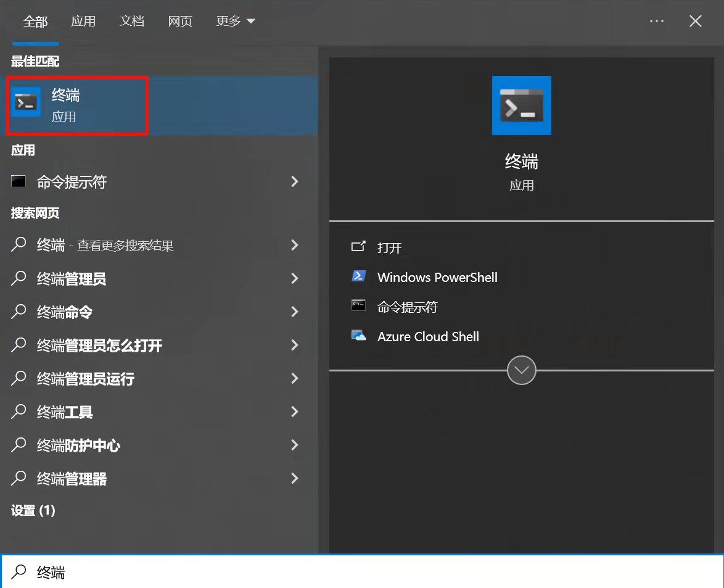
Task: Launch Windows PowerShell from the right panel
Action: coord(436,277)
